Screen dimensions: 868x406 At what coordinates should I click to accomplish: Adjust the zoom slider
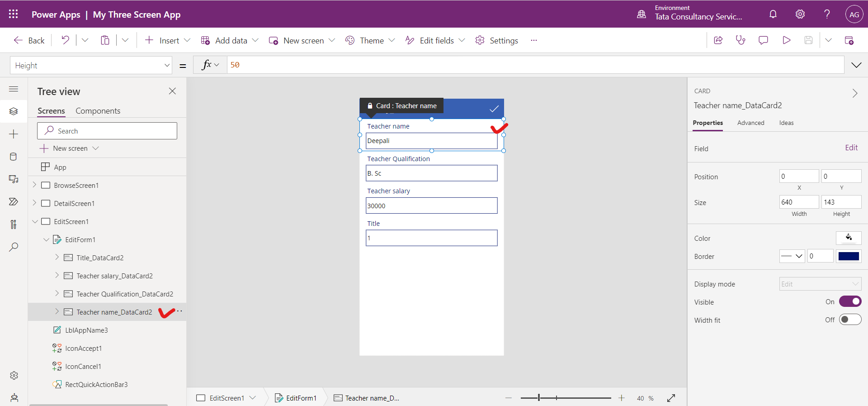point(566,398)
